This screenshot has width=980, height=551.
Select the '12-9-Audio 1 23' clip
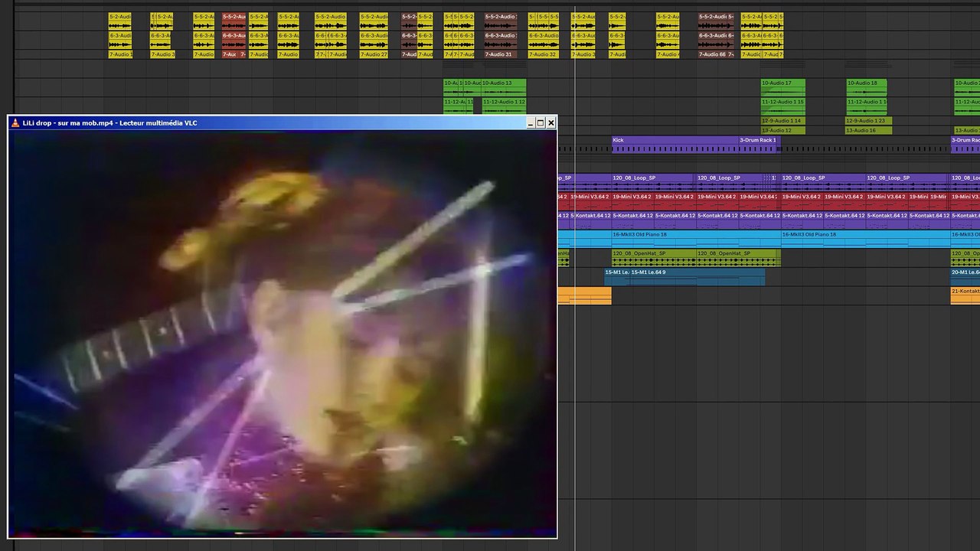(x=868, y=121)
